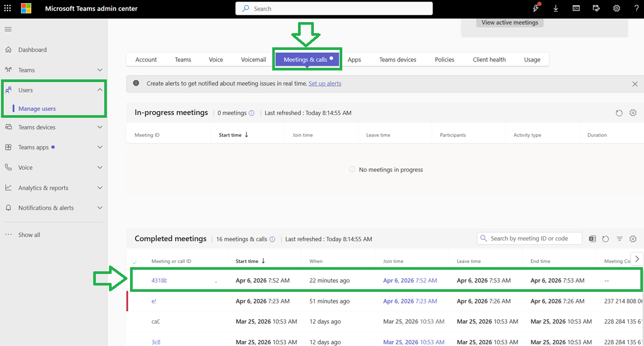This screenshot has width=644, height=346.
Task: Click the When column header
Action: coord(316,261)
